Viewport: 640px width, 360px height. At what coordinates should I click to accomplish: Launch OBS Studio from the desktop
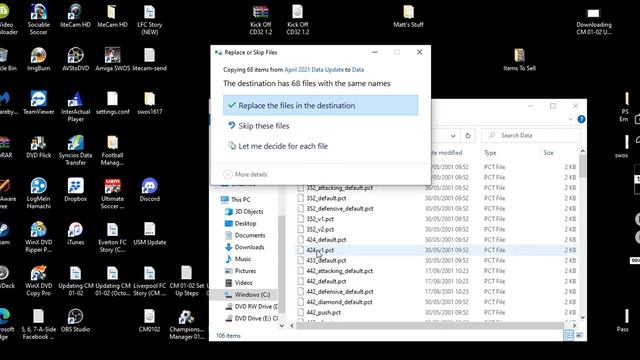(x=76, y=320)
